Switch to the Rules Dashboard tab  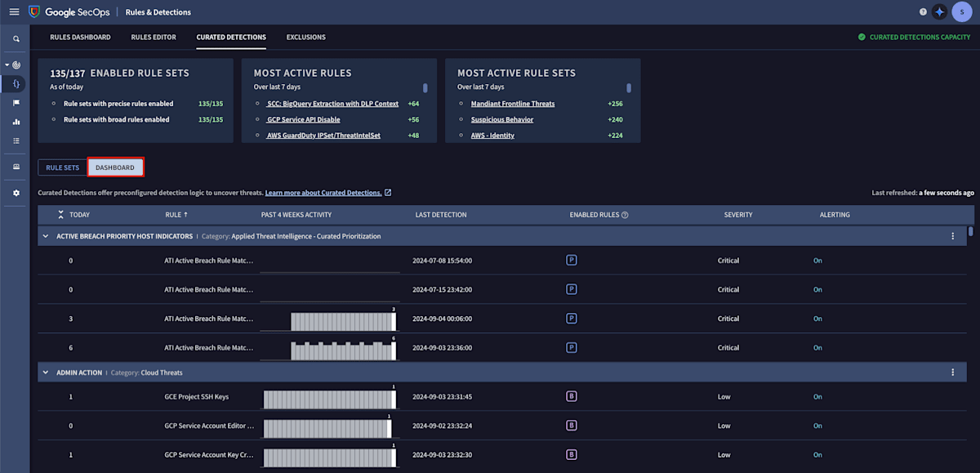click(x=80, y=37)
